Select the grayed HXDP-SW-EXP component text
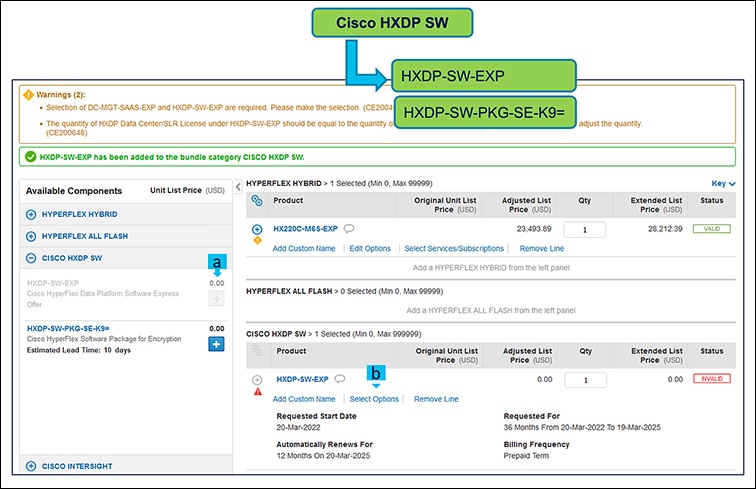The image size is (756, 489). (53, 283)
